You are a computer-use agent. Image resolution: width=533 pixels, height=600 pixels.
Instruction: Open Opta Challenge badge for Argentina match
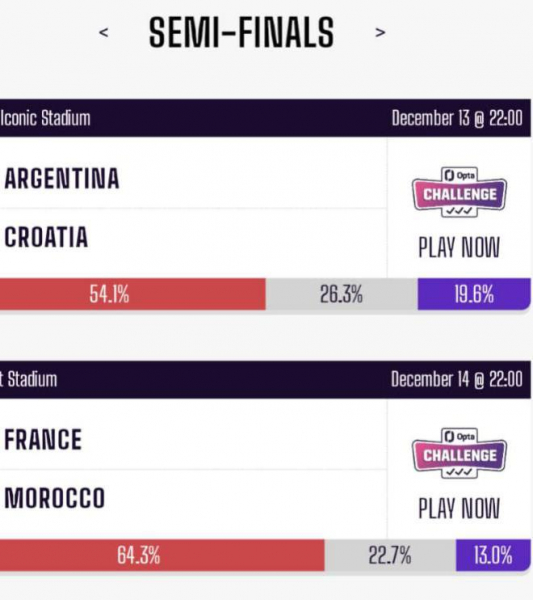click(x=459, y=192)
